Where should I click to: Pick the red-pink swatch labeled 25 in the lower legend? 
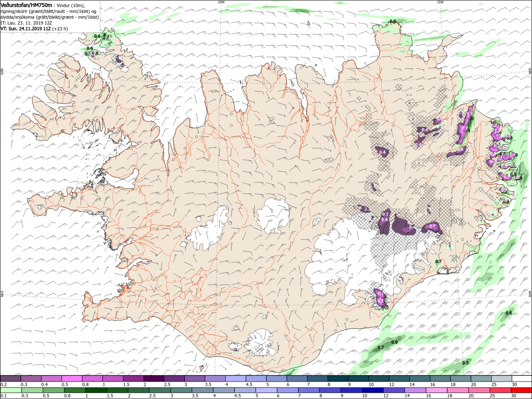point(500,390)
